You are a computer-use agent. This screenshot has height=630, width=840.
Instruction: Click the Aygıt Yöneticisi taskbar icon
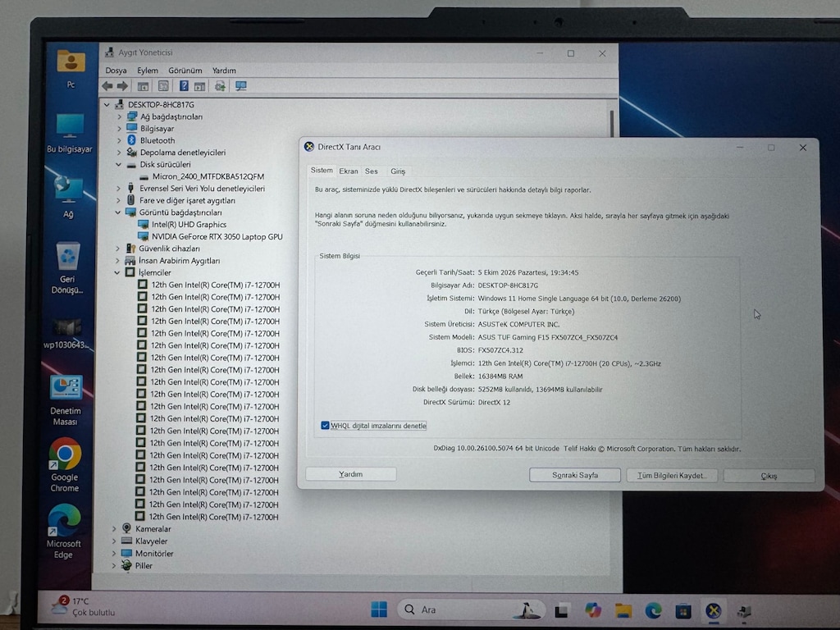pos(744,610)
